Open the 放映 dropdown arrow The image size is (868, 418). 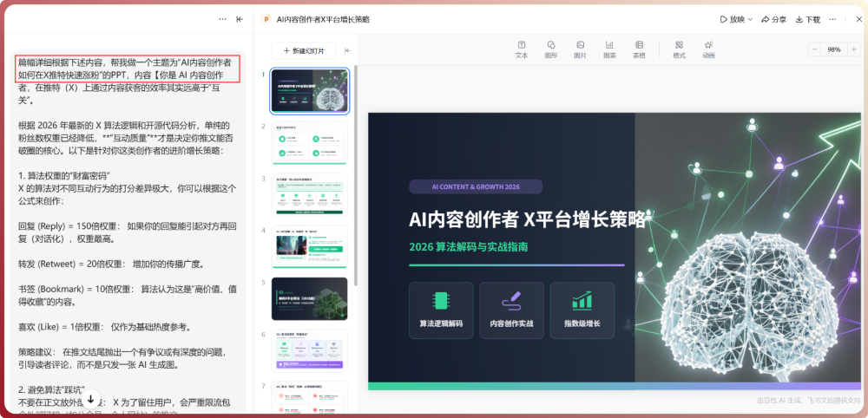(750, 19)
